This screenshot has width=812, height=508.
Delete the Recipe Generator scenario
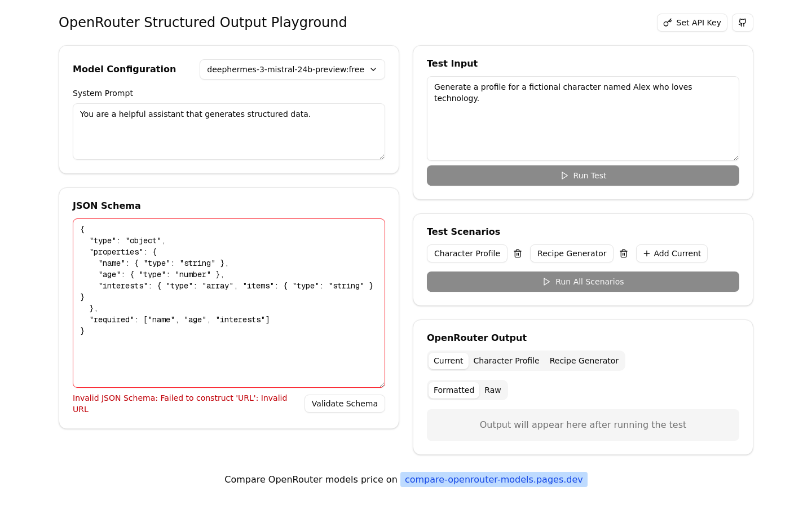(624, 253)
